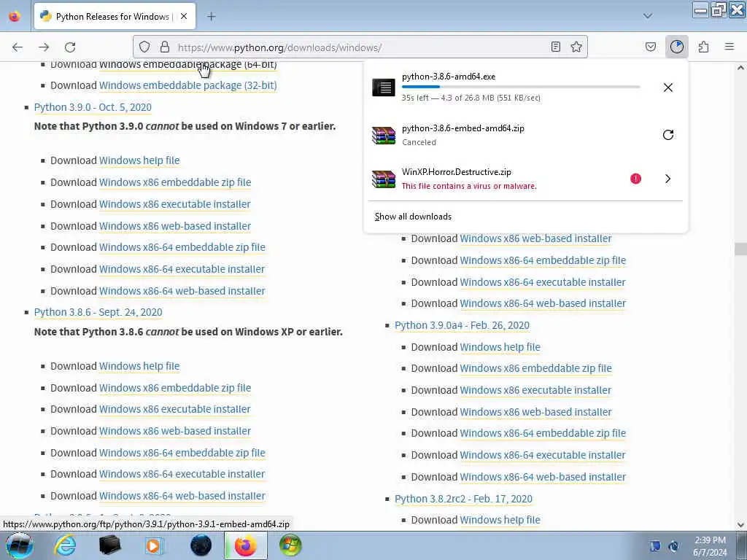Expand WinXP.Horror.Destructive.zip details arrow
Viewport: 747px width, 560px height.
(668, 179)
